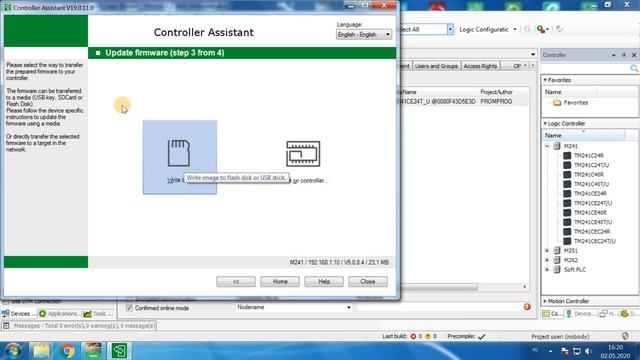This screenshot has width=640, height=360.
Task: Click the M241 family rack icon
Action: coord(557,146)
